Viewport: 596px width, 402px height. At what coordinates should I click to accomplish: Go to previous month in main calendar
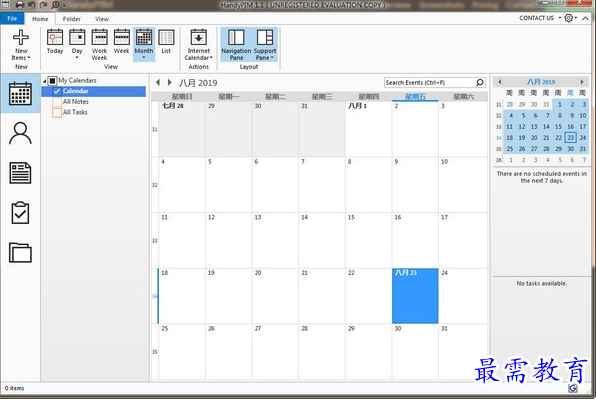158,82
